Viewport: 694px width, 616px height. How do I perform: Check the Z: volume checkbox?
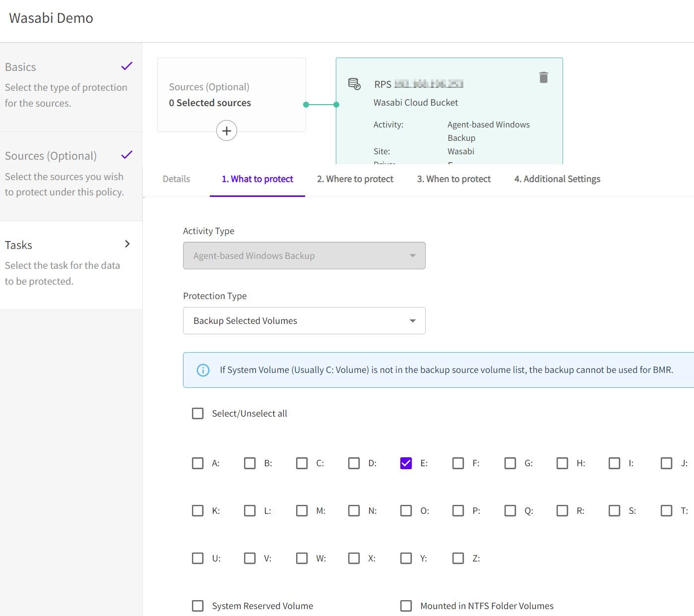tap(458, 558)
